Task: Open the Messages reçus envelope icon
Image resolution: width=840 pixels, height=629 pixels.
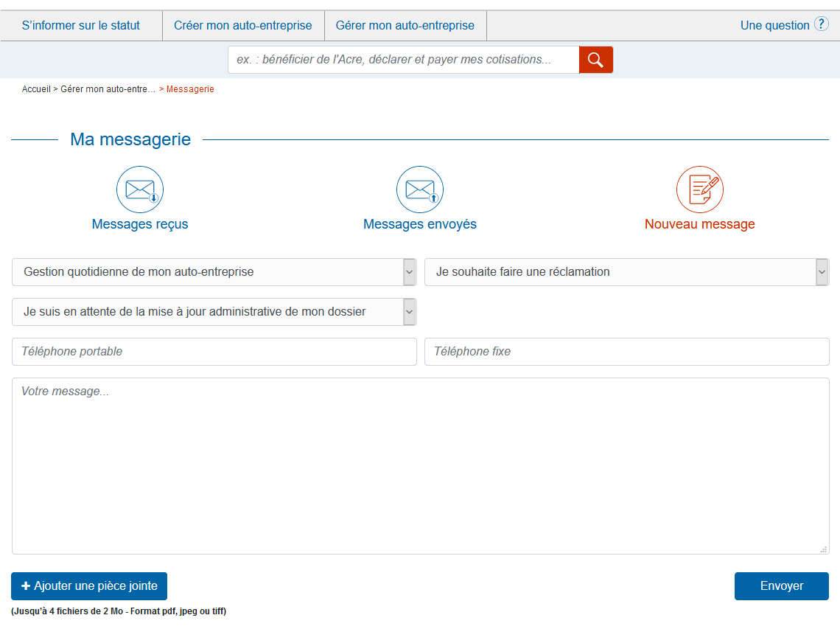Action: pos(140,190)
